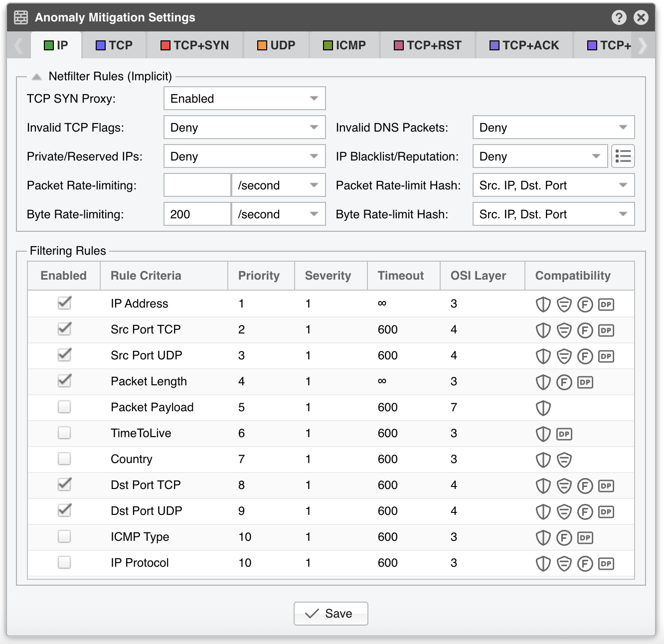
Task: Click the window grid icon in the title bar
Action: (21, 17)
